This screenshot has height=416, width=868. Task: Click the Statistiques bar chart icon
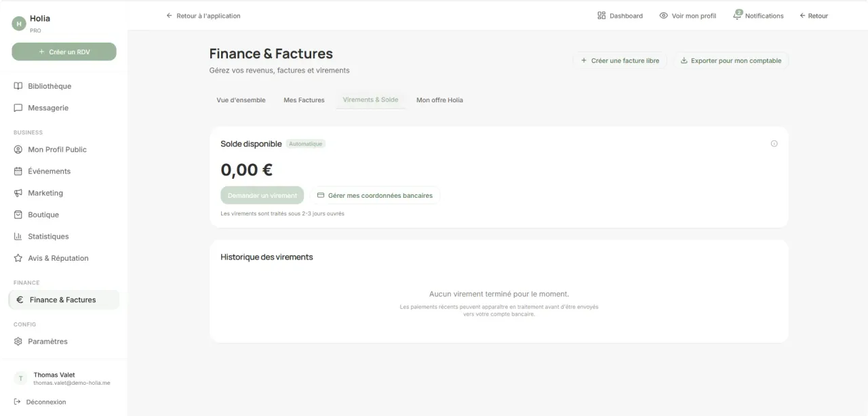click(18, 236)
